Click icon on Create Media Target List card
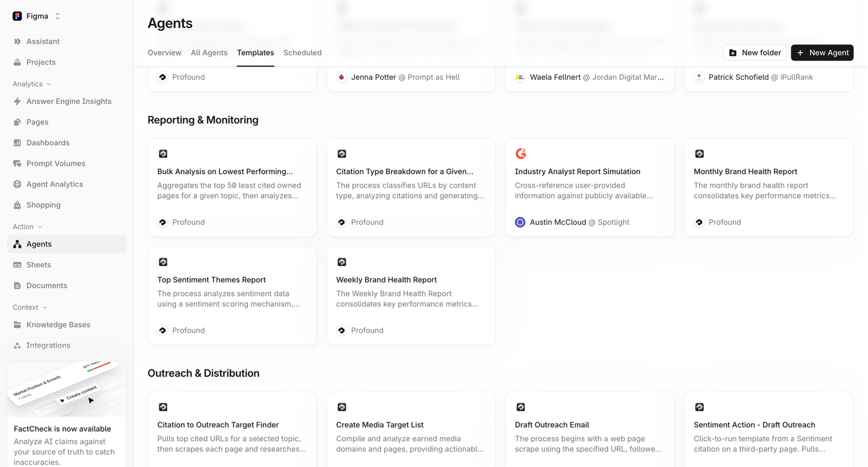 (x=342, y=407)
